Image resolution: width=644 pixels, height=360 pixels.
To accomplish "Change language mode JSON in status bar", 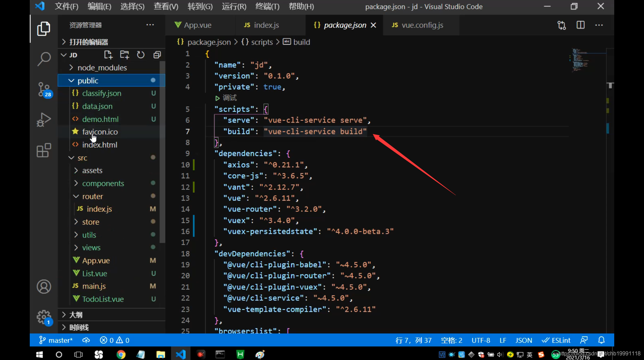I will pos(524,340).
